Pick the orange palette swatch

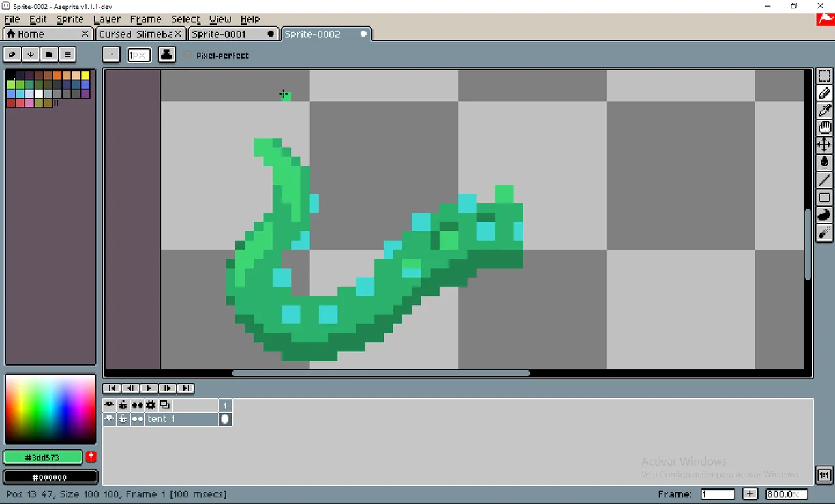(x=57, y=76)
